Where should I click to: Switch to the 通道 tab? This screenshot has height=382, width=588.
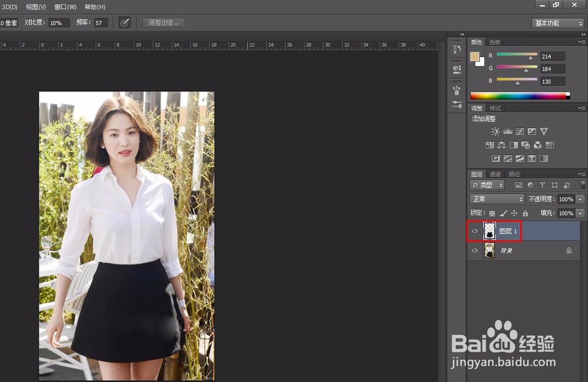coord(495,174)
